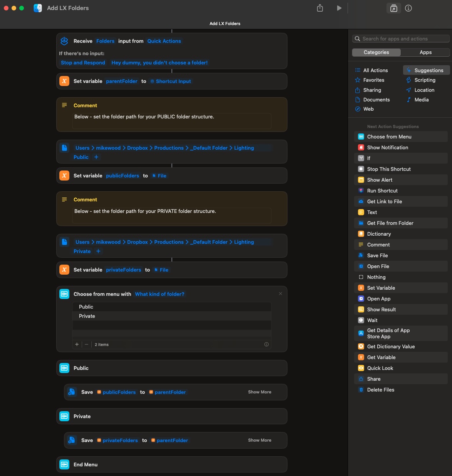The image size is (452, 476).
Task: Add the Text suggested action
Action: coord(401,212)
